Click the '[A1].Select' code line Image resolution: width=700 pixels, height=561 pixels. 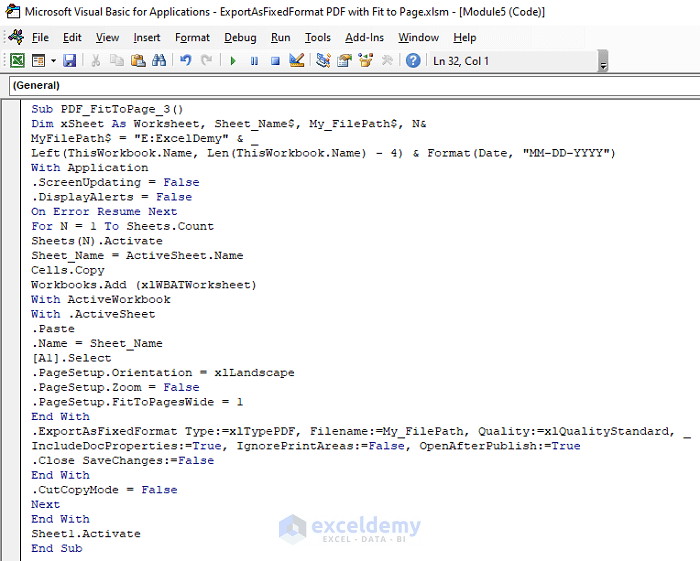tap(71, 358)
